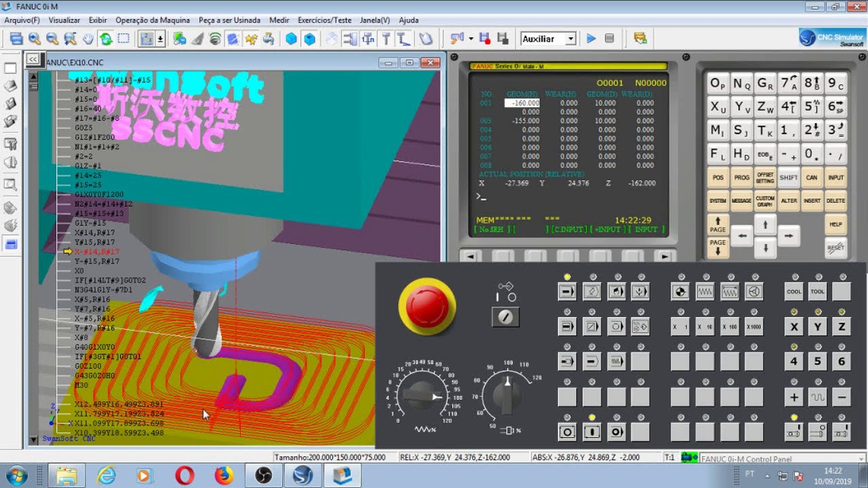Toggle the program protect key switch
Image resolution: width=868 pixels, height=488 pixels.
pyautogui.click(x=505, y=317)
